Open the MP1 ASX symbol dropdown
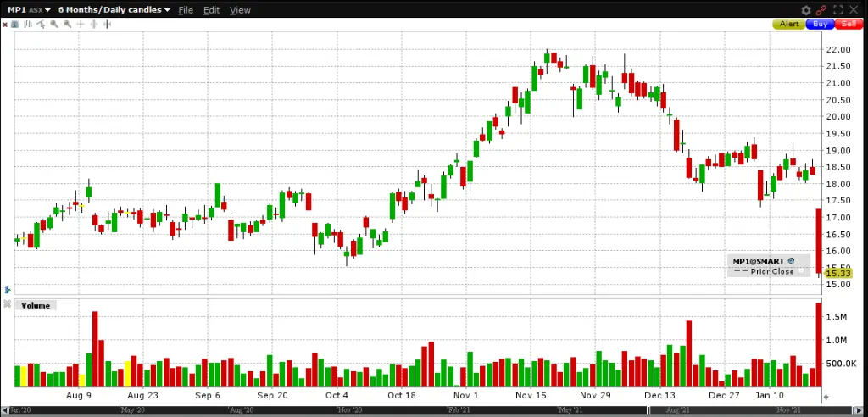The image size is (868, 417). (x=29, y=10)
